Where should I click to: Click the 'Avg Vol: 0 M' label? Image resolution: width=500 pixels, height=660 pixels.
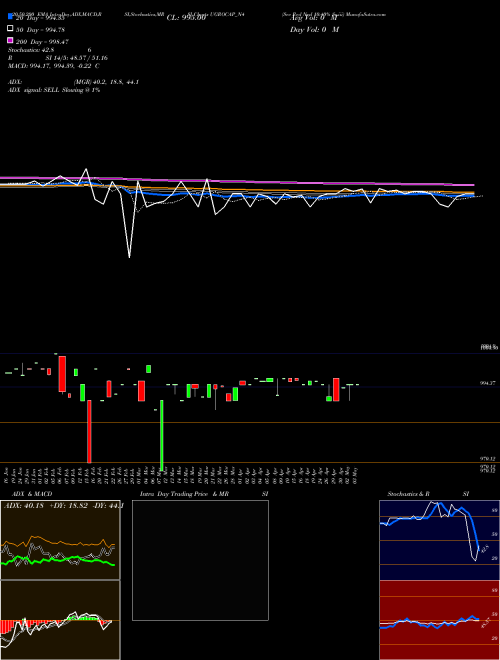coord(314,18)
